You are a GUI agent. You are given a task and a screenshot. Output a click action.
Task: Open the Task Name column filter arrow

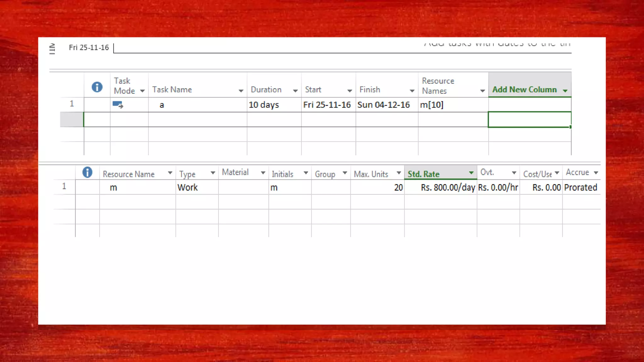pos(241,91)
